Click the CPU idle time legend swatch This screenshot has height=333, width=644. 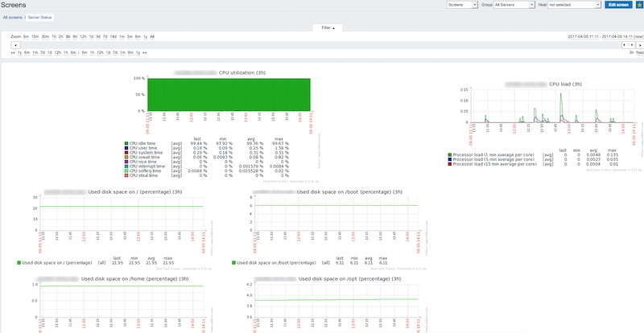[126, 143]
